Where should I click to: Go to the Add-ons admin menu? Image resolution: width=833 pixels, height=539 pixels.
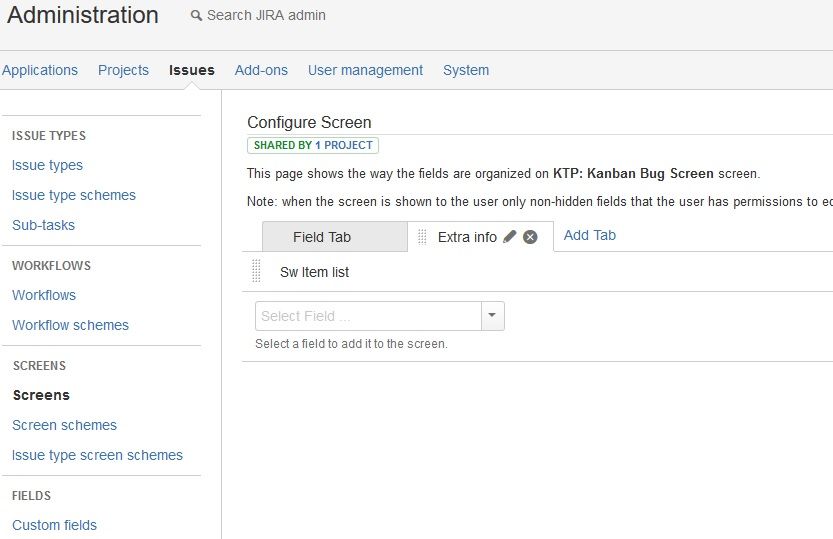coord(261,70)
